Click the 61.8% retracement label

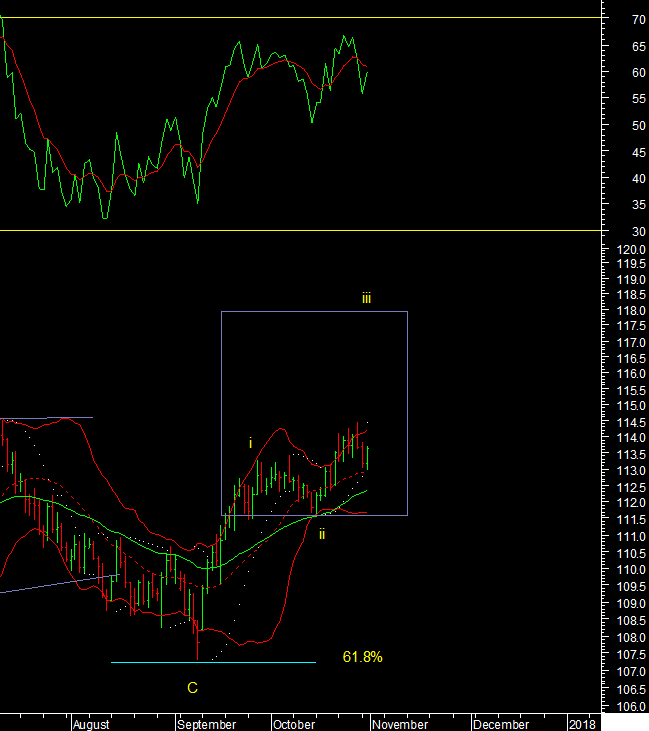[x=362, y=657]
